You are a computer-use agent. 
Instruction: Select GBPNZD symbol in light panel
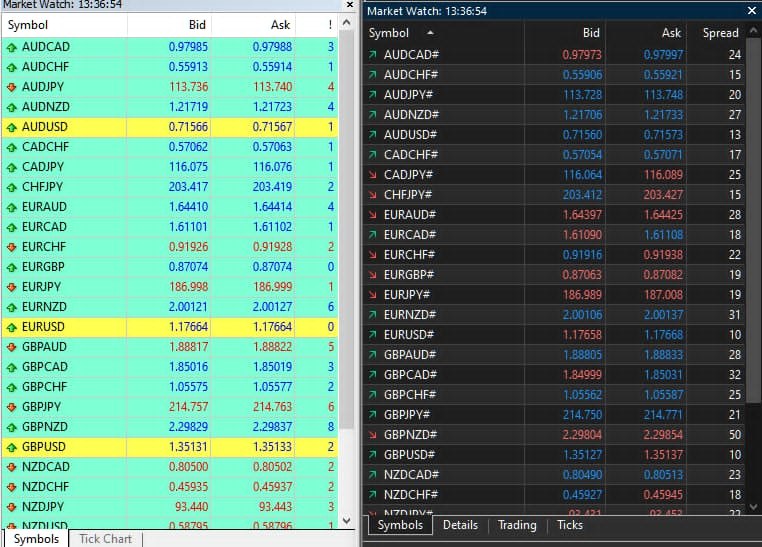tap(44, 427)
